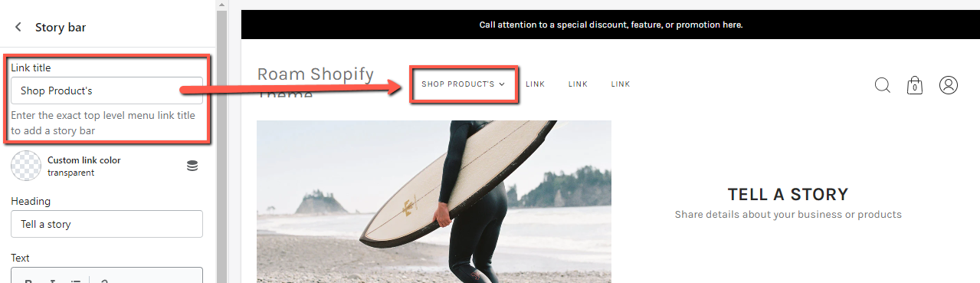Go back using the Story bar arrow
The image size is (980, 283).
coord(18,28)
